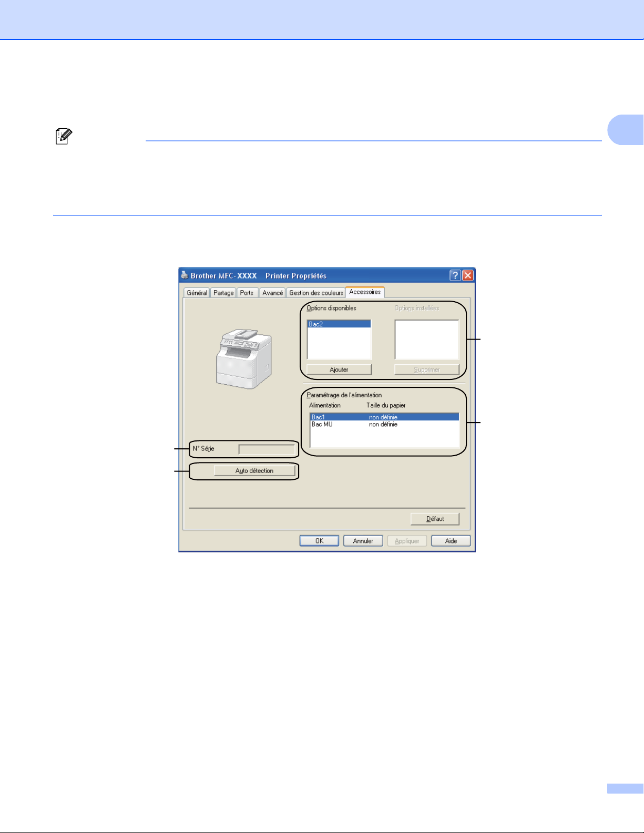Close the Printer Propriétés dialog

(x=467, y=275)
